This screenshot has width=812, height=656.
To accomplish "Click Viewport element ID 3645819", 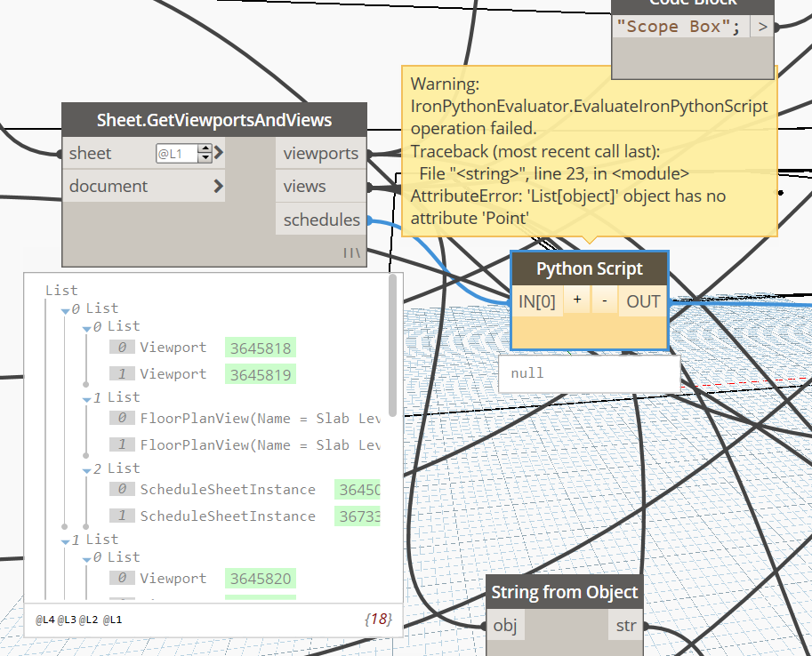I will 261,375.
